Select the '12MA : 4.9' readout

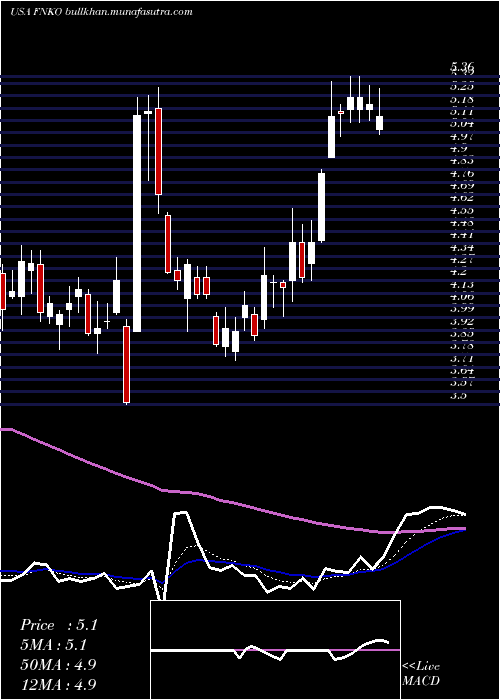coord(58,684)
